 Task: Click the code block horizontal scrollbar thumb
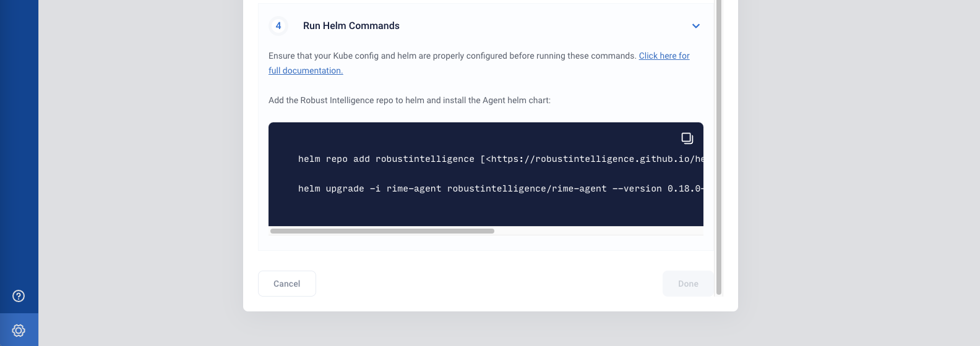tap(382, 231)
